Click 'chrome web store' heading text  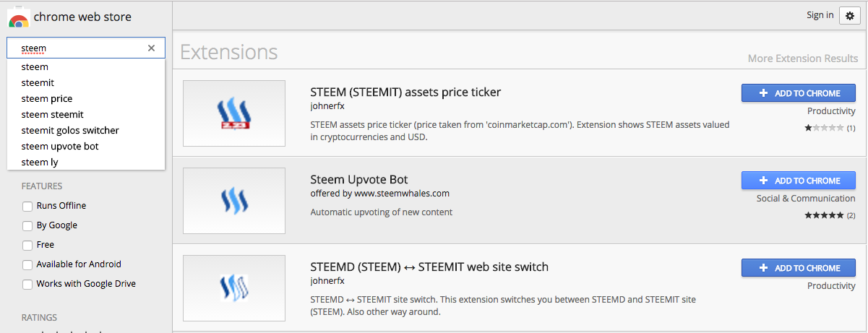pyautogui.click(x=82, y=16)
